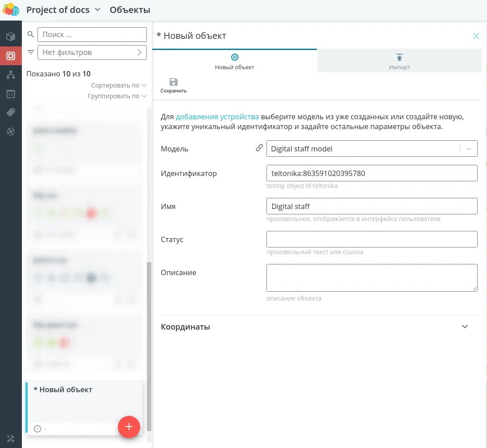
Task: Open the Модель dropdown arrow
Action: (468, 149)
